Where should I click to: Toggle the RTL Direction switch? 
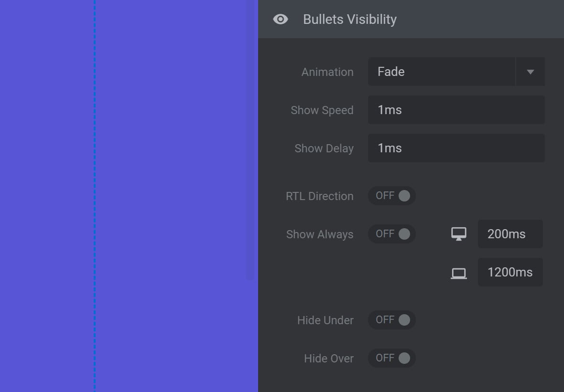pos(392,196)
